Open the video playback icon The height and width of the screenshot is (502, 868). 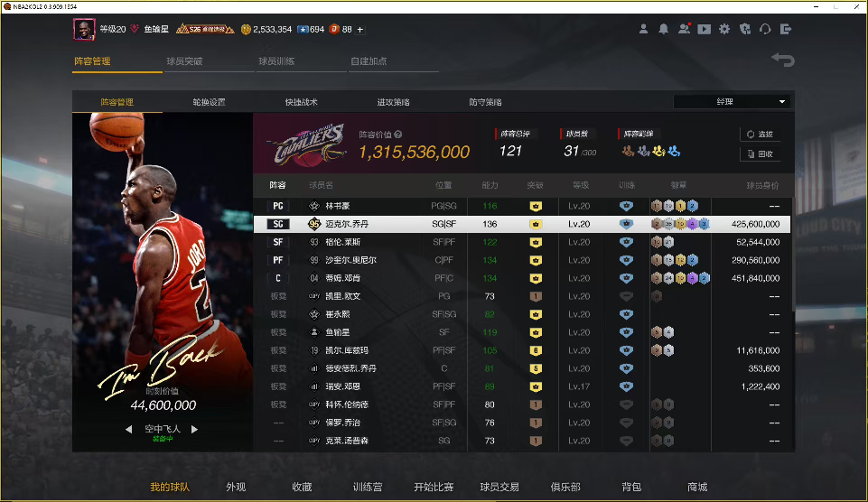(x=705, y=29)
